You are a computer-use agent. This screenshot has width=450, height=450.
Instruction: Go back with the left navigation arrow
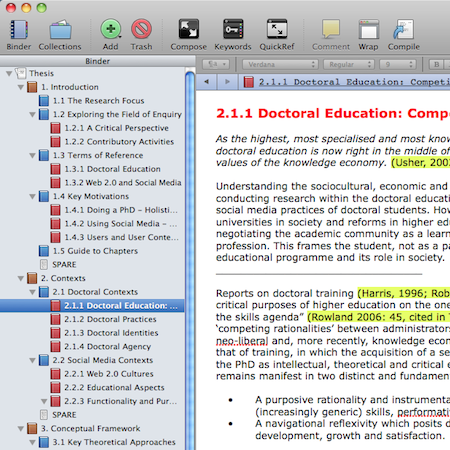[207, 82]
